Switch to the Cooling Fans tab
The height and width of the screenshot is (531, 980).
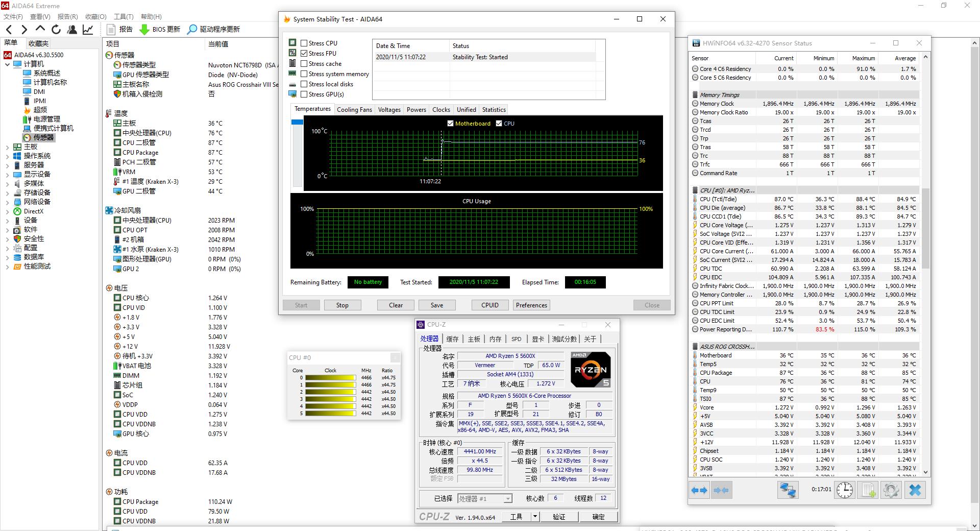pyautogui.click(x=354, y=109)
